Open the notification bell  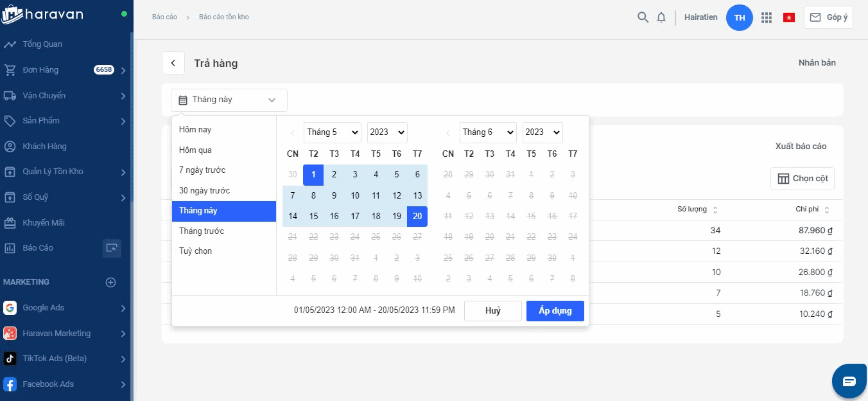click(x=661, y=17)
